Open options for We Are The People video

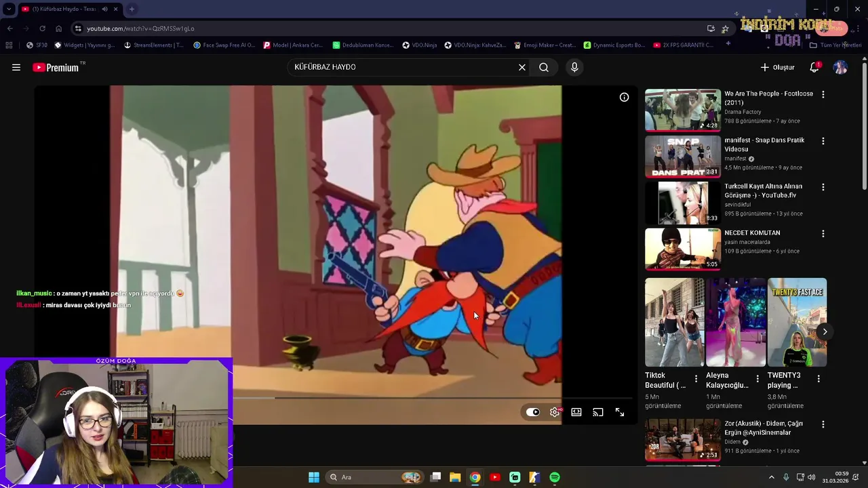click(x=823, y=95)
